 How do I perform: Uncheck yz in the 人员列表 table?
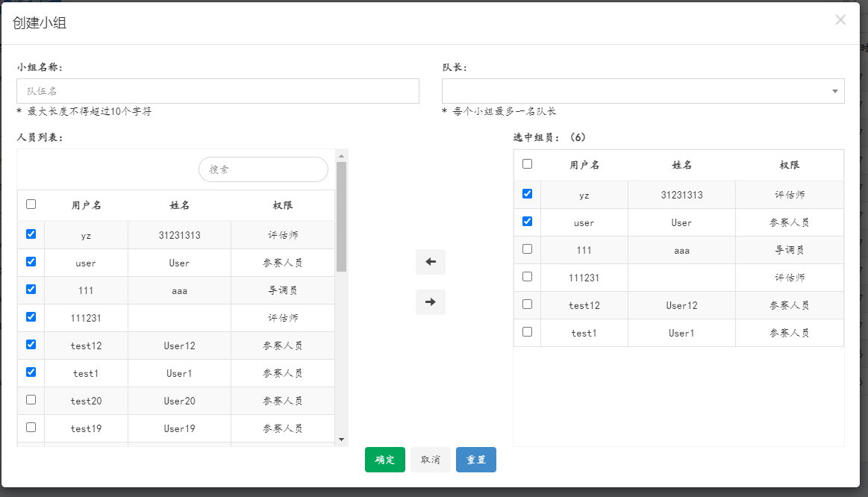[31, 234]
